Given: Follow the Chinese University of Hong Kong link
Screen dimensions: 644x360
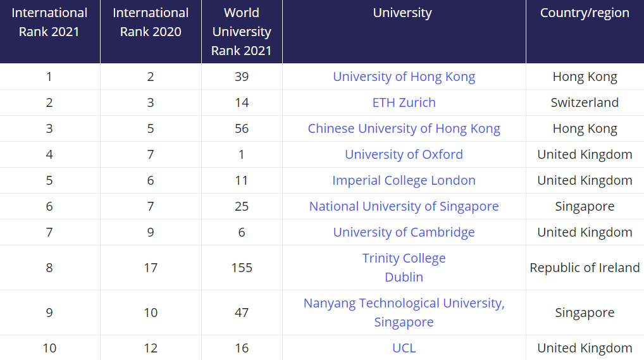Looking at the screenshot, I should pyautogui.click(x=404, y=128).
